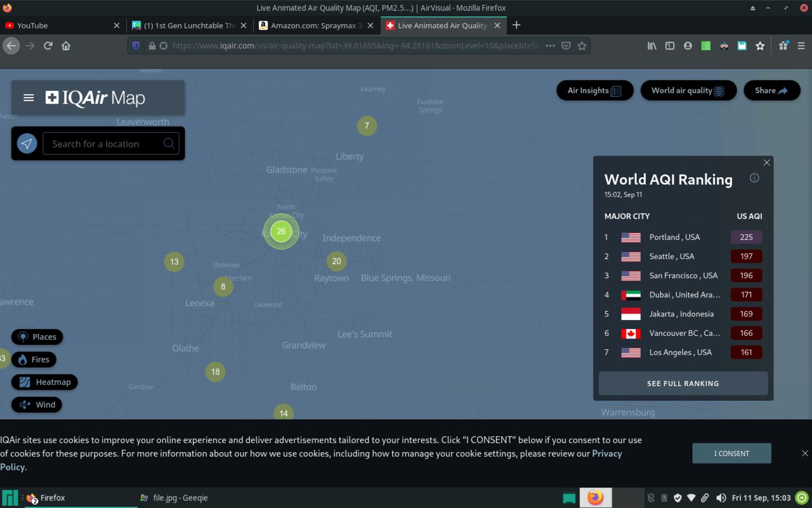Viewport: 812px width, 508px height.
Task: Open Firefox account menu
Action: click(688, 46)
